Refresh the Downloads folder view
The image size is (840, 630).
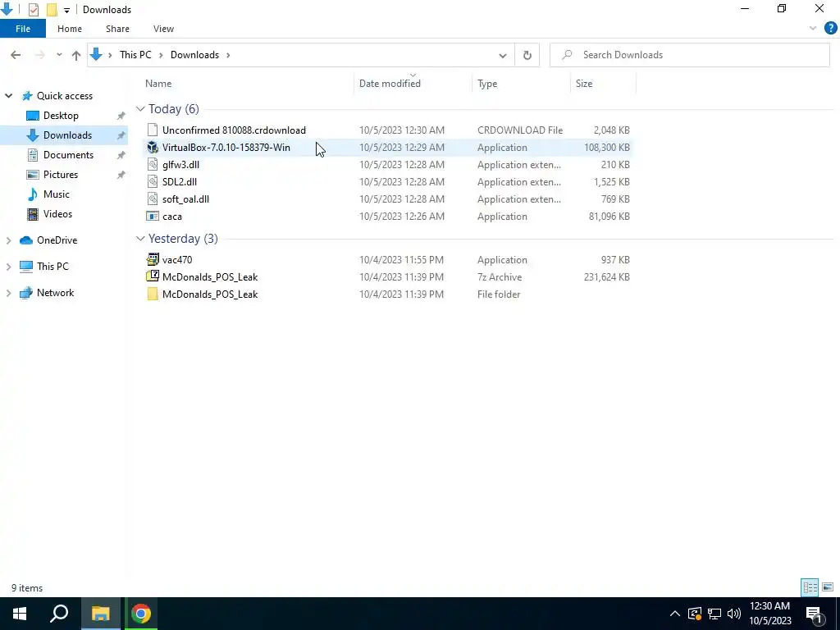pyautogui.click(x=527, y=55)
